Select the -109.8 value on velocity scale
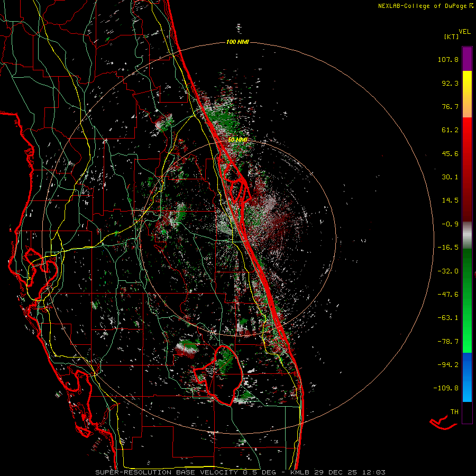The image size is (476, 476). [x=446, y=388]
